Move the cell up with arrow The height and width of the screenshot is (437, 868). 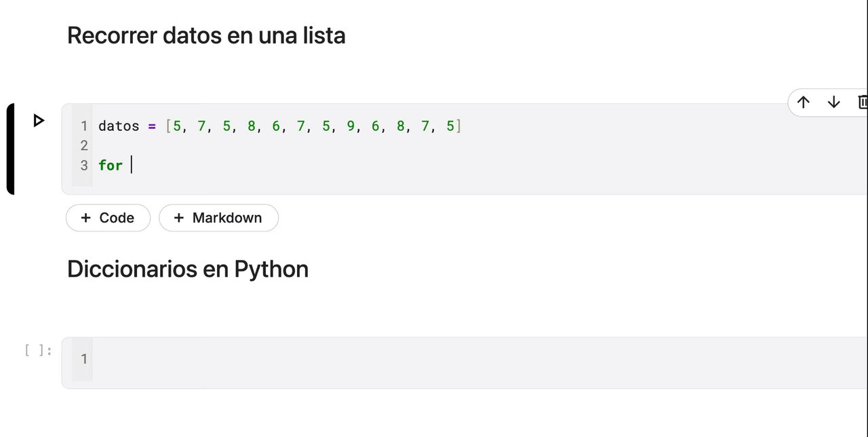tap(804, 102)
